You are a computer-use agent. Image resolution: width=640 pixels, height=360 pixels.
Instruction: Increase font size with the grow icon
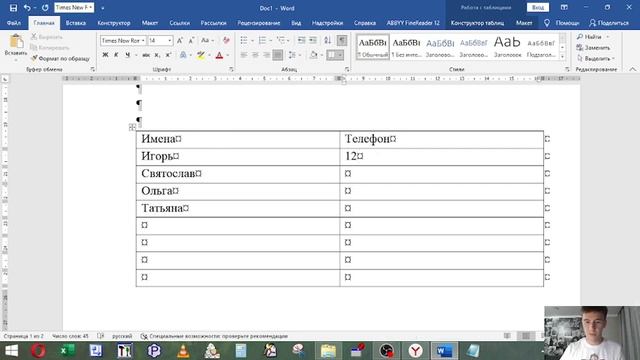(x=180, y=40)
